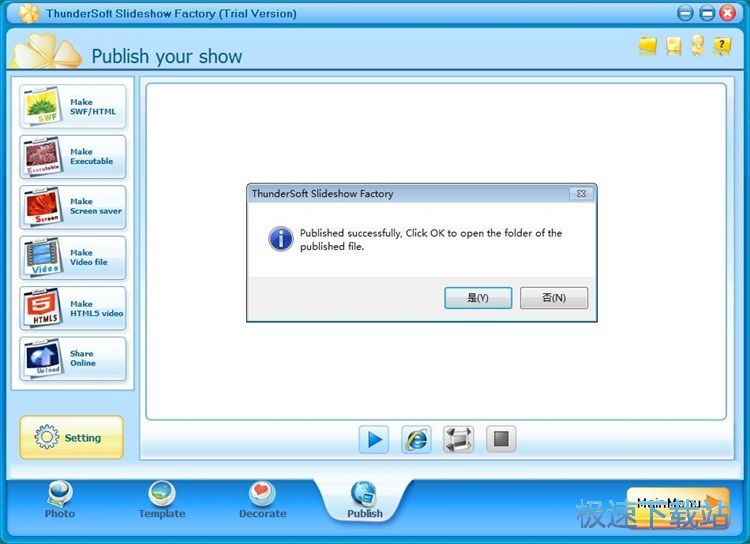This screenshot has width=750, height=544.
Task: Click the HTML5 logo icon
Action: point(43,308)
